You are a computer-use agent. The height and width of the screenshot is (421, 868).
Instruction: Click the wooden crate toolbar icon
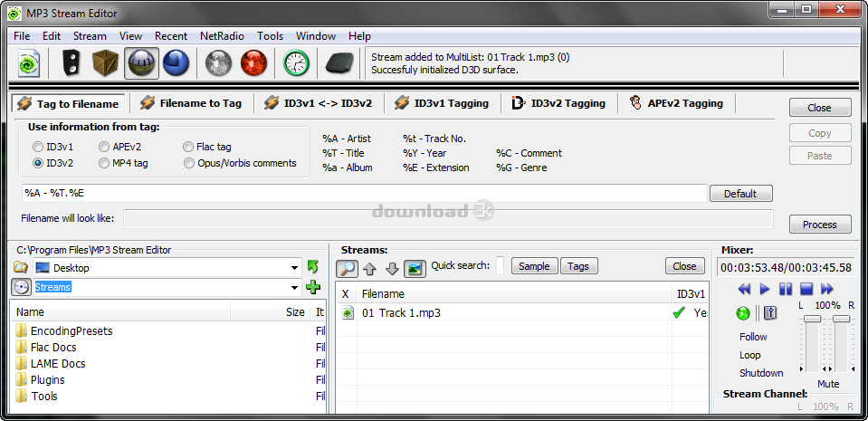point(105,63)
